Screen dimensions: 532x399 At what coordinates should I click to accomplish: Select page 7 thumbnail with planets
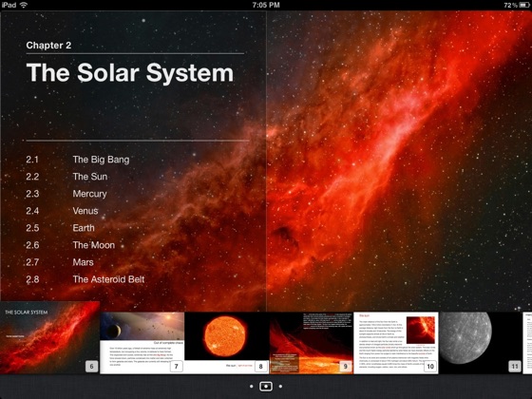[142, 343]
